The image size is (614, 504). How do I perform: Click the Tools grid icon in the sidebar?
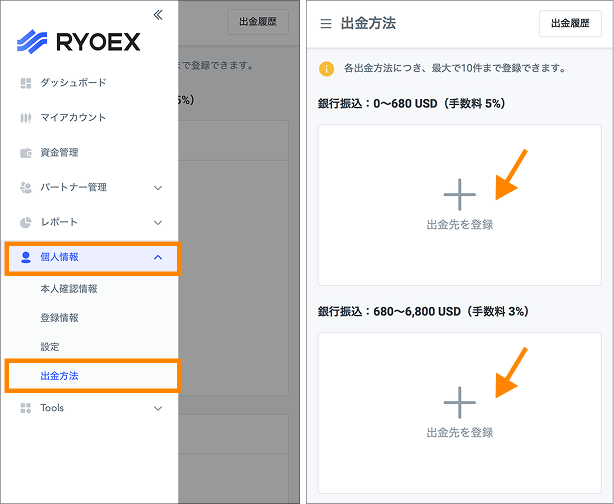pyautogui.click(x=26, y=408)
